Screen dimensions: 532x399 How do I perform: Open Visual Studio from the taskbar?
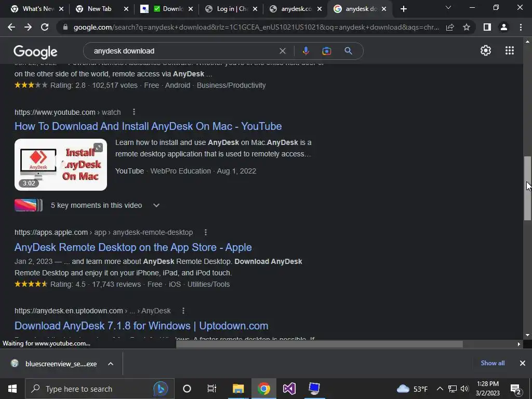coord(289,389)
